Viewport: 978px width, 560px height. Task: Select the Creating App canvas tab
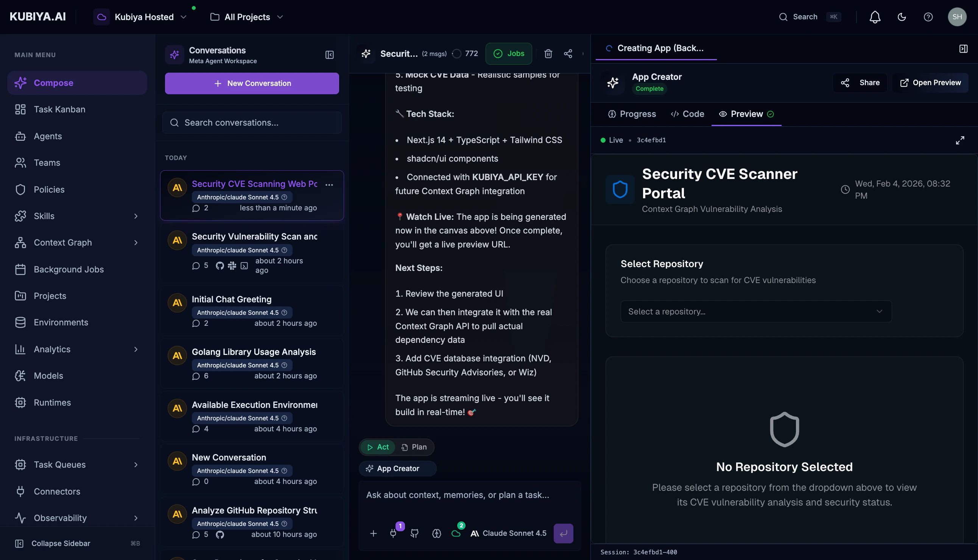pyautogui.click(x=656, y=48)
